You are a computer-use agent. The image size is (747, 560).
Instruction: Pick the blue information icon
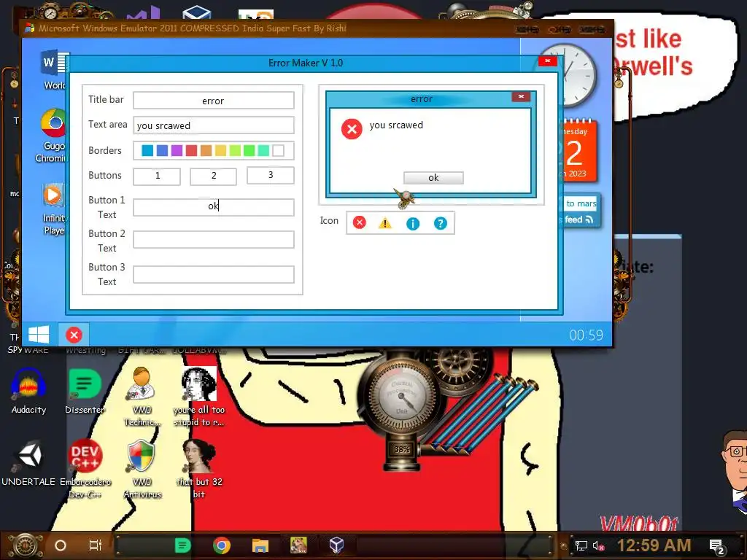coord(413,223)
